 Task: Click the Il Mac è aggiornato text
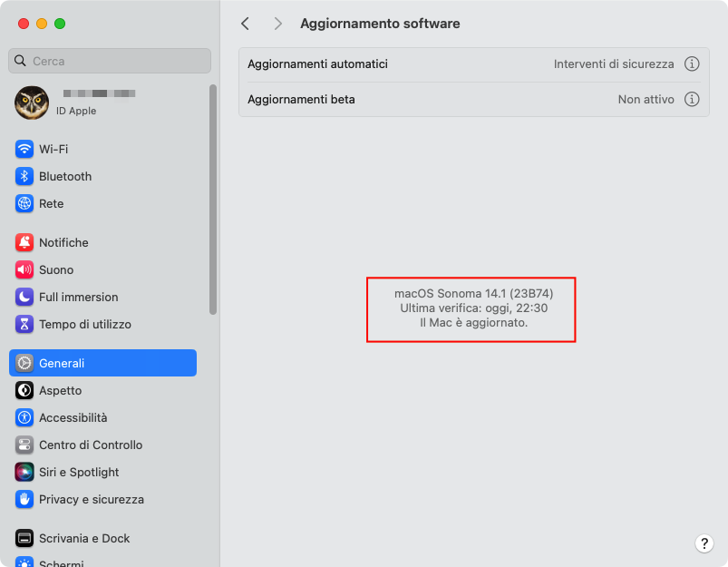tap(473, 322)
